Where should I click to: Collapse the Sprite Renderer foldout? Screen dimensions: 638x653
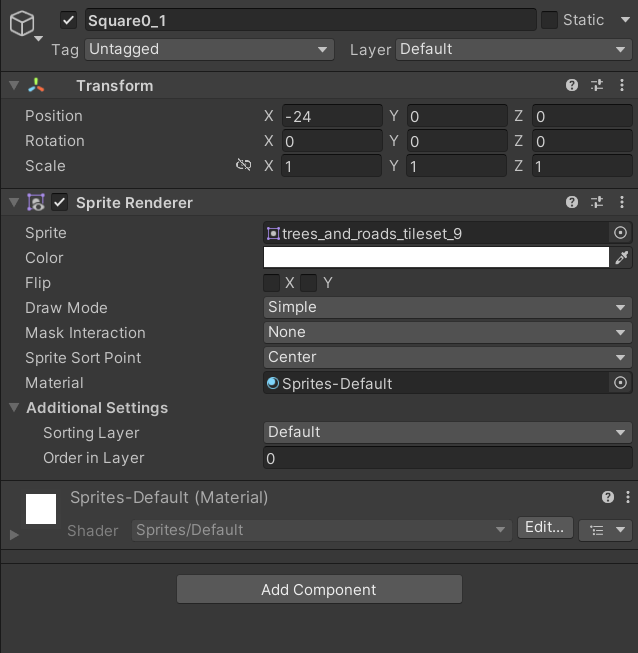pos(14,202)
